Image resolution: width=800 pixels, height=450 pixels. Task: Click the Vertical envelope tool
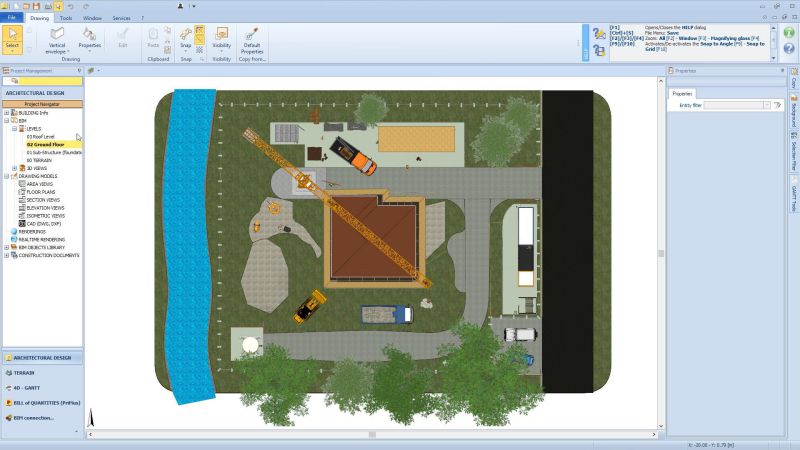(57, 39)
